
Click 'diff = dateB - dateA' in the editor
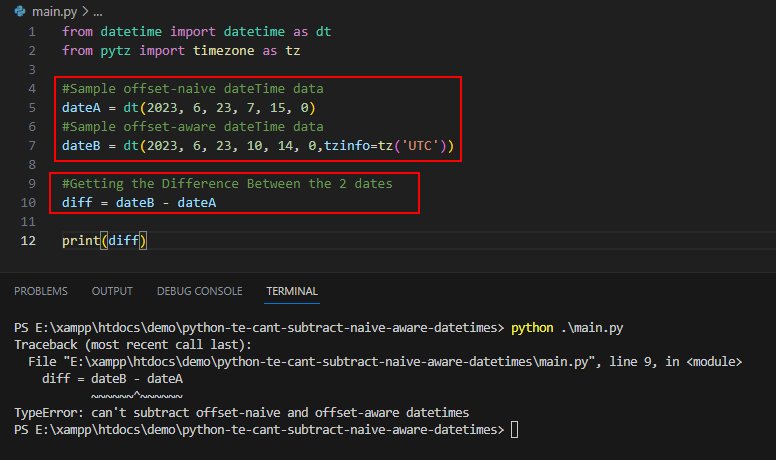[x=139, y=203]
